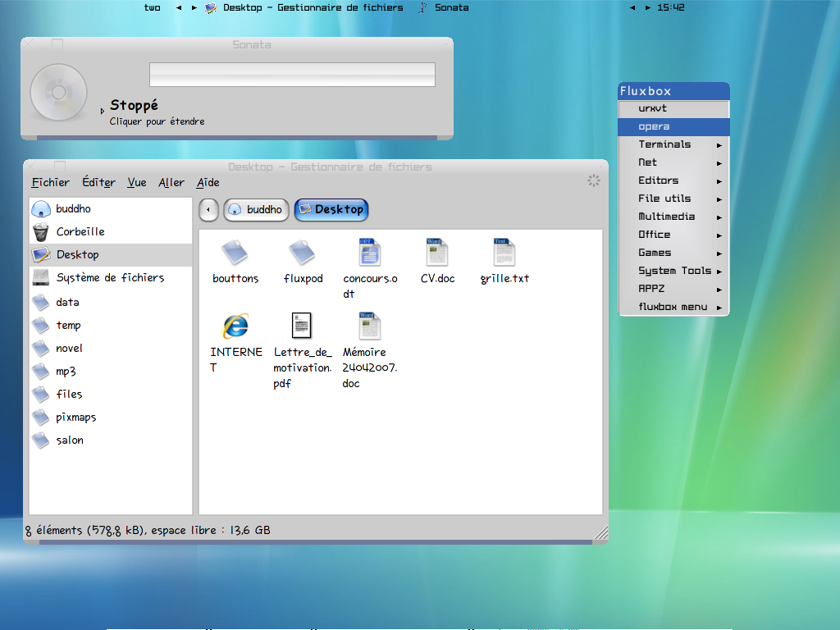840x630 pixels.
Task: Click the buddho path bar button
Action: [257, 209]
